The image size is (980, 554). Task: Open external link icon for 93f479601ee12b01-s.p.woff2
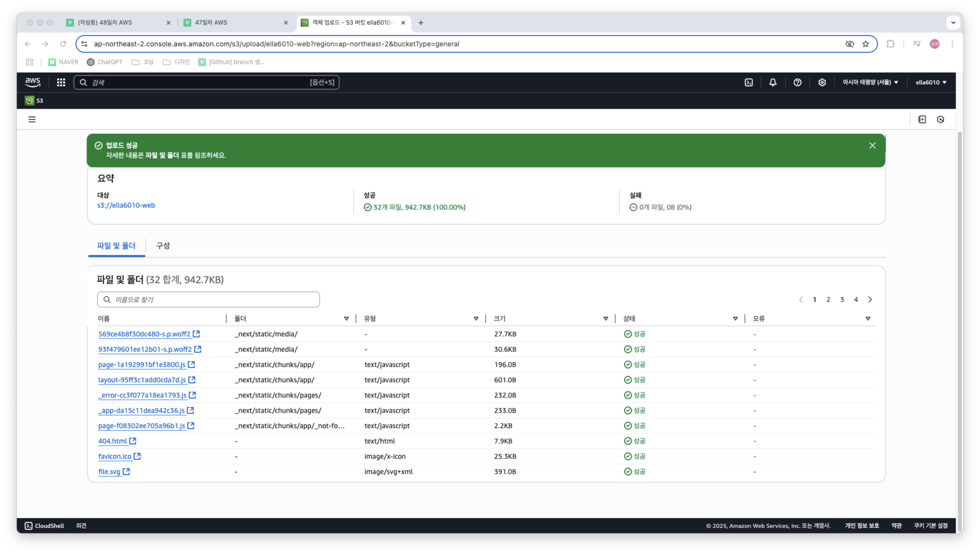pyautogui.click(x=198, y=349)
